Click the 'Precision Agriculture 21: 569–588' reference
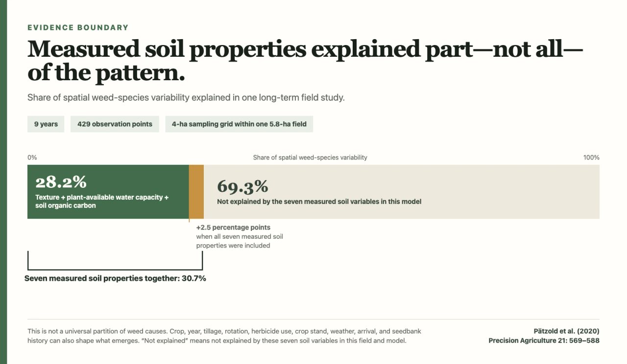 544,341
